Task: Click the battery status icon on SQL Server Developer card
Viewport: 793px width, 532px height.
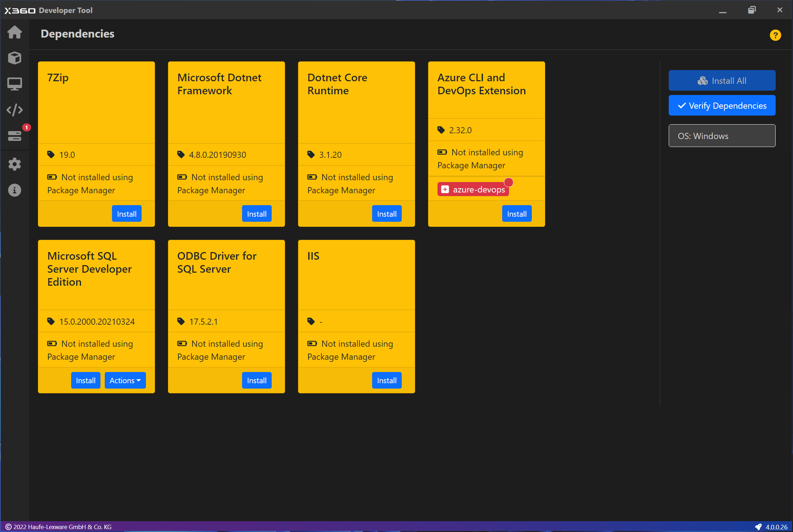Action: pos(52,343)
